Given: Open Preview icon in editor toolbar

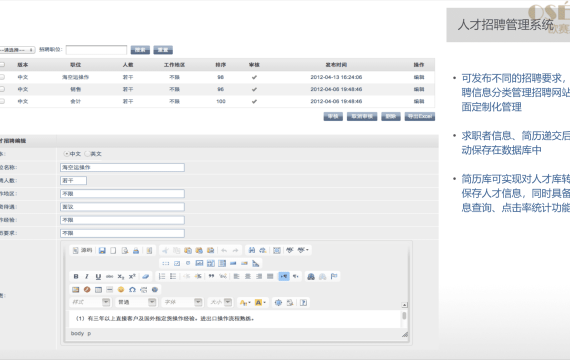Looking at the screenshot, I should click(125, 251).
